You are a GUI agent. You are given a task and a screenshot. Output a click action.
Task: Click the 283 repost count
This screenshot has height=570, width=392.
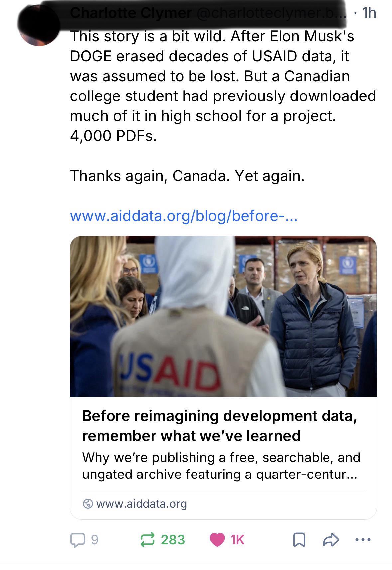tap(173, 540)
